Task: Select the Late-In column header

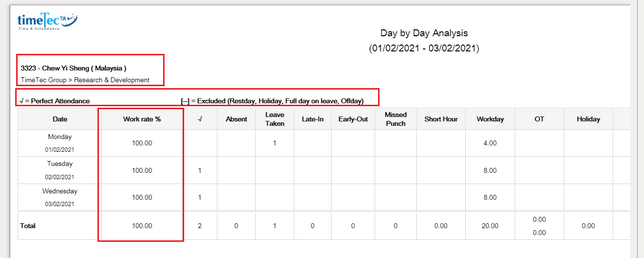Action: point(312,119)
